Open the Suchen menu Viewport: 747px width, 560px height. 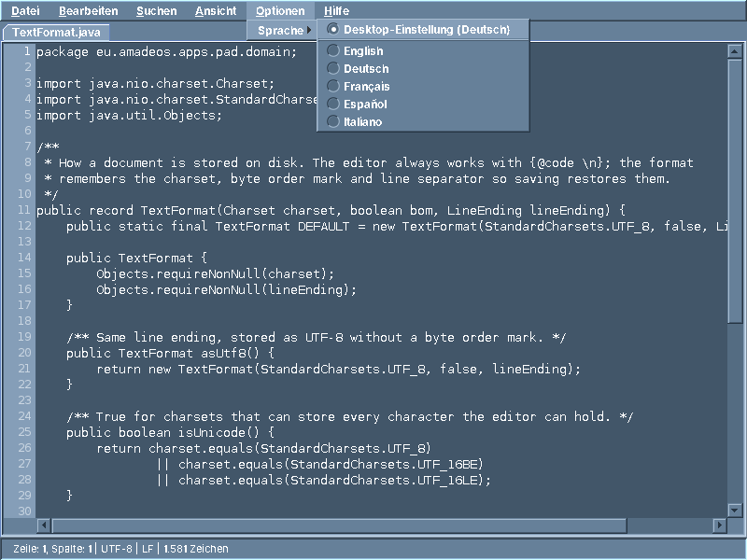coord(156,10)
